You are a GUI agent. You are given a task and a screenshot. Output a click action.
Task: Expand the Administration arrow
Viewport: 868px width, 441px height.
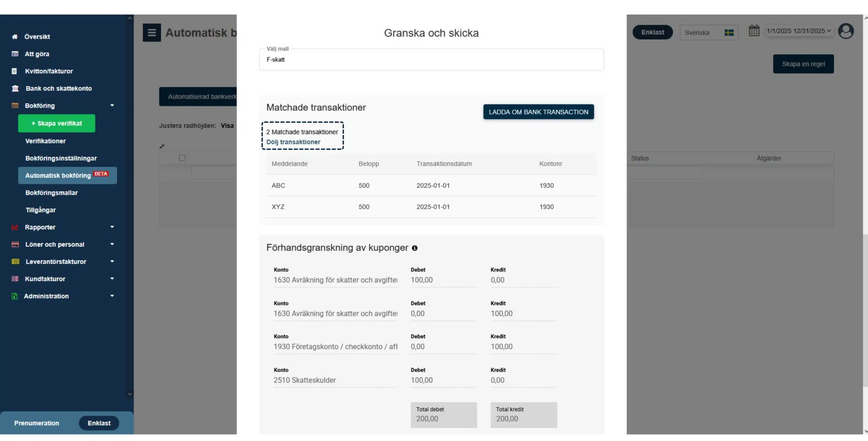point(112,296)
